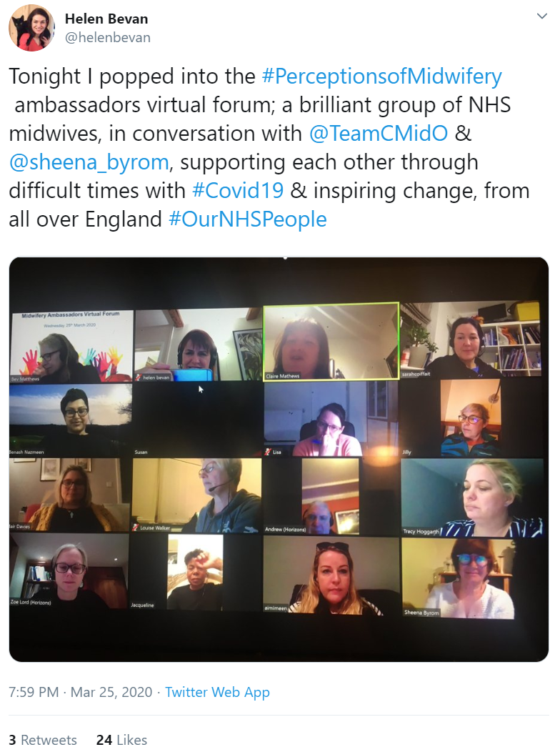Visit the @helenbevan handle
Screen dimensions: 560x752
pyautogui.click(x=108, y=37)
